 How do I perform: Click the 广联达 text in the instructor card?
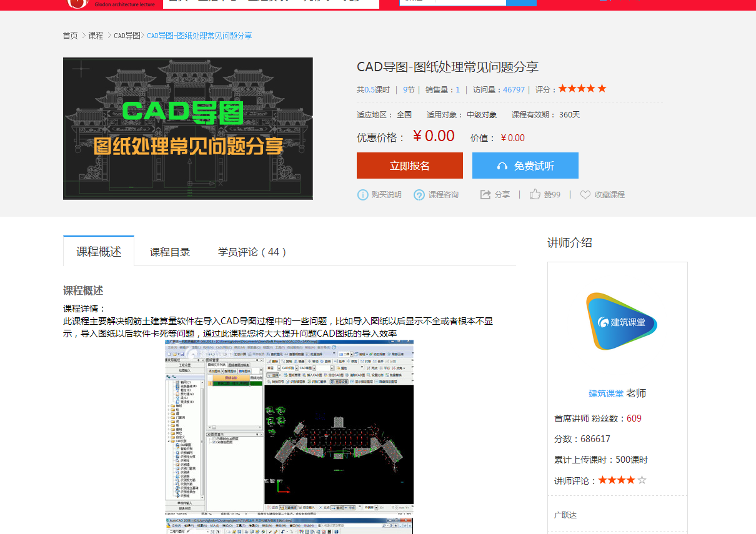(x=565, y=515)
